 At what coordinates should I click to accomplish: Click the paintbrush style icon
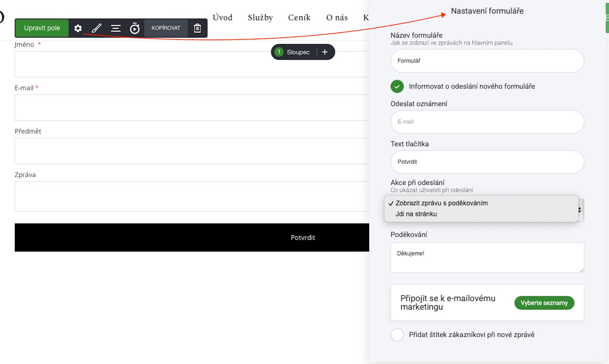[x=96, y=28]
